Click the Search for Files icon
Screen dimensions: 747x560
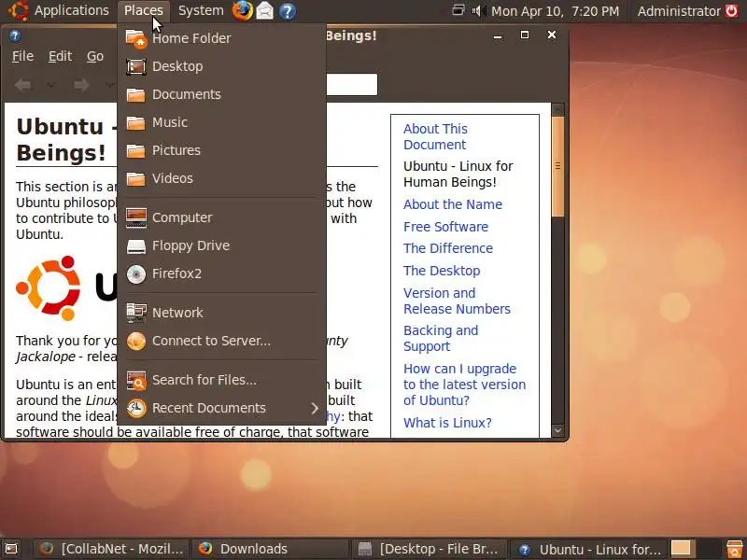[x=136, y=380]
